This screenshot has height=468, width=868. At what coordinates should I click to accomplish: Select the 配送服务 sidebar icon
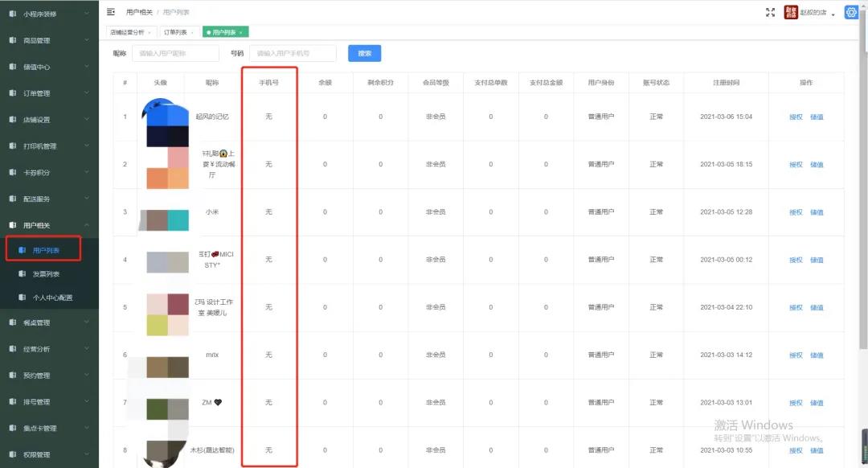pyautogui.click(x=12, y=199)
